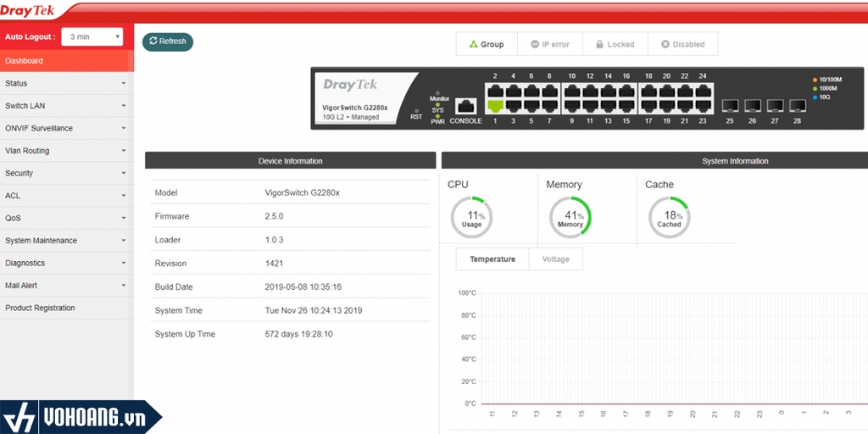The width and height of the screenshot is (868, 434).
Task: Click the revision value 1421
Action: coord(273,264)
